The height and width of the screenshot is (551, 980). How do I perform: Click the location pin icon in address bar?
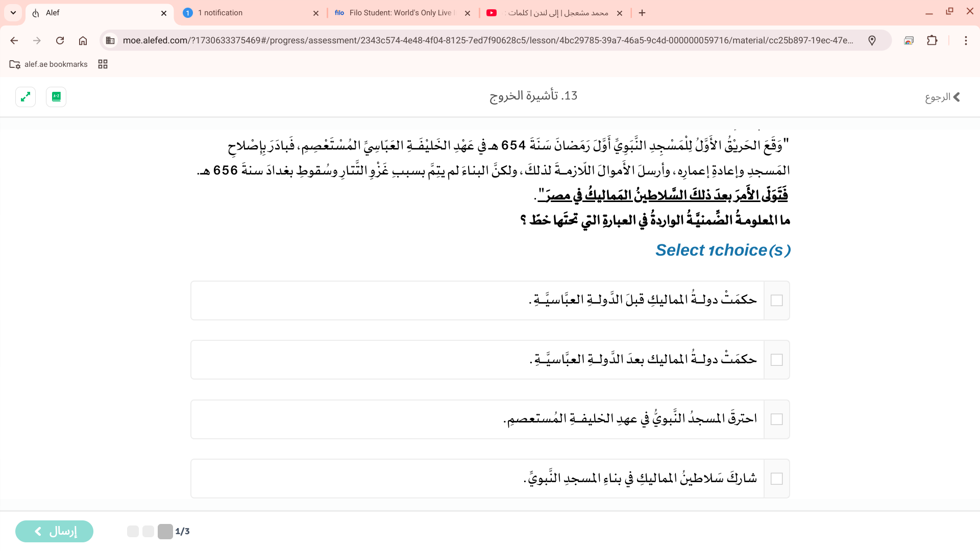[872, 40]
